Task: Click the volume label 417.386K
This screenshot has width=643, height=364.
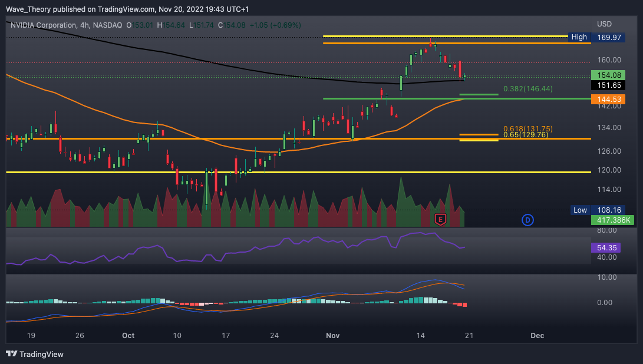Action: point(613,220)
